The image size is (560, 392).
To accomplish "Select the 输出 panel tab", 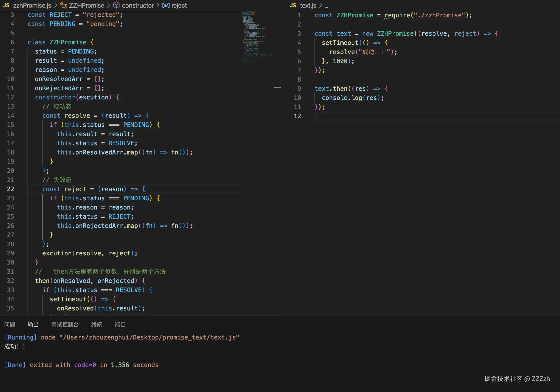I will 33,324.
